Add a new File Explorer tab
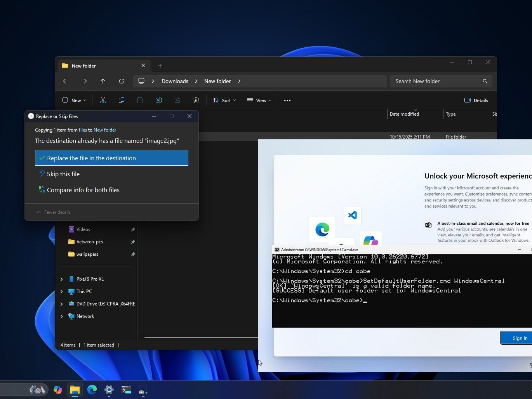 [160, 66]
